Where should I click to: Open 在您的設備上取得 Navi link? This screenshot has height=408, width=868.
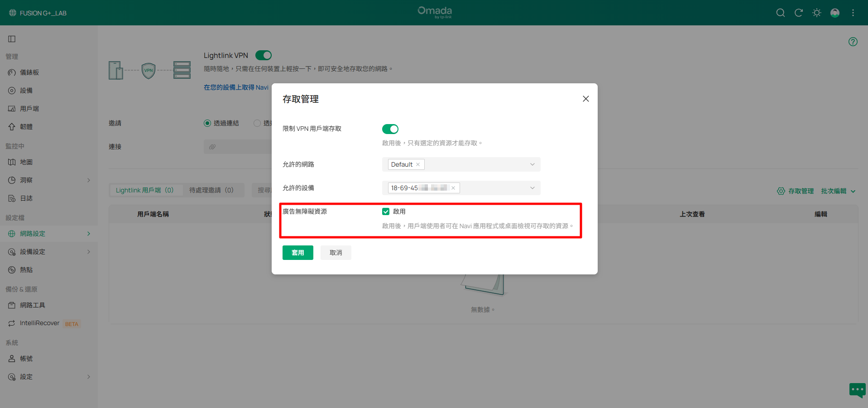coord(236,87)
